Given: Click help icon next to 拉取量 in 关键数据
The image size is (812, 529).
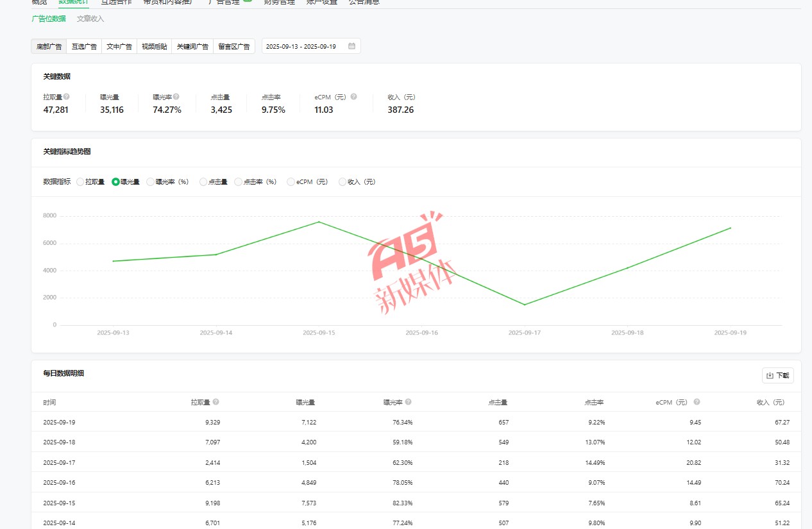Looking at the screenshot, I should [67, 97].
